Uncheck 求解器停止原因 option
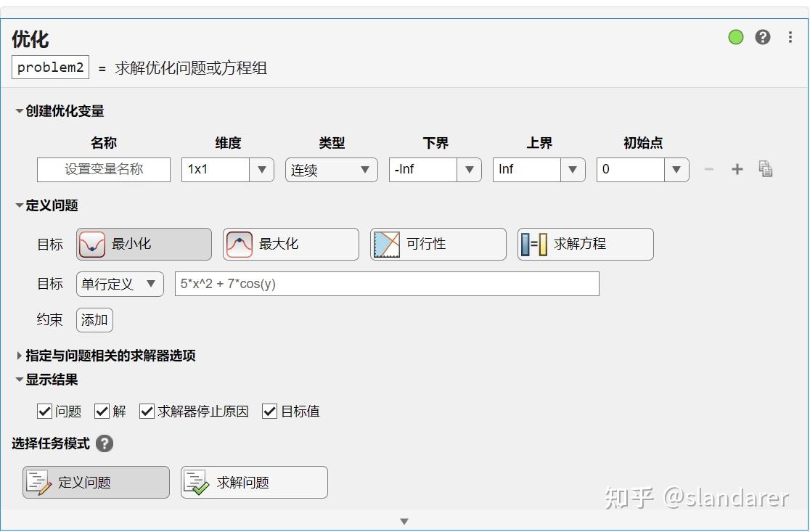This screenshot has height=532, width=810. [147, 412]
